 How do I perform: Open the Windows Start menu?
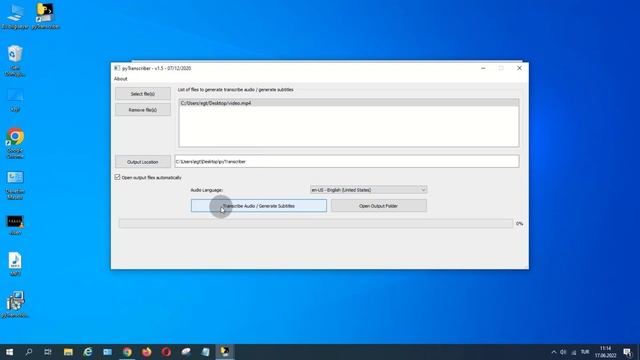(x=9, y=352)
